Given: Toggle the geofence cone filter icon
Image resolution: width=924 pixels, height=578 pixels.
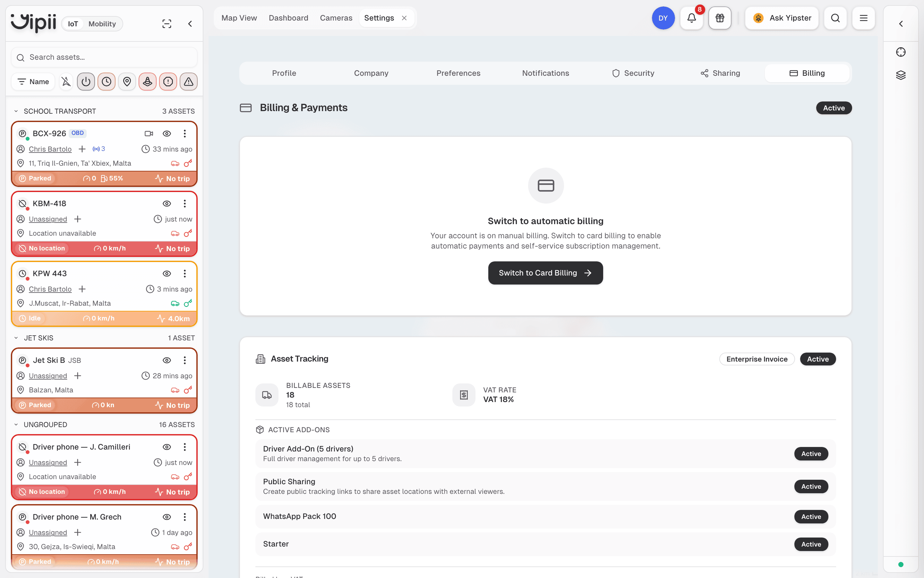Looking at the screenshot, I should (x=148, y=82).
